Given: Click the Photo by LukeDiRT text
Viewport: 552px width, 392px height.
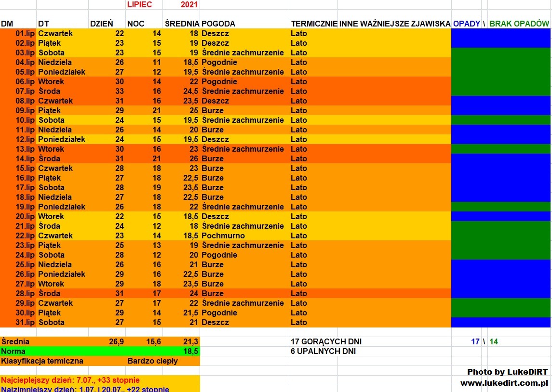Looking at the screenshot, I should [x=507, y=372].
